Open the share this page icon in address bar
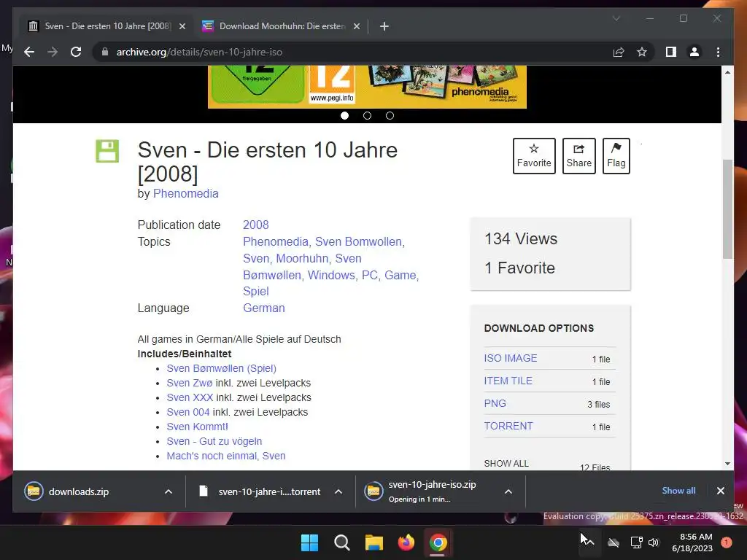 pyautogui.click(x=619, y=52)
